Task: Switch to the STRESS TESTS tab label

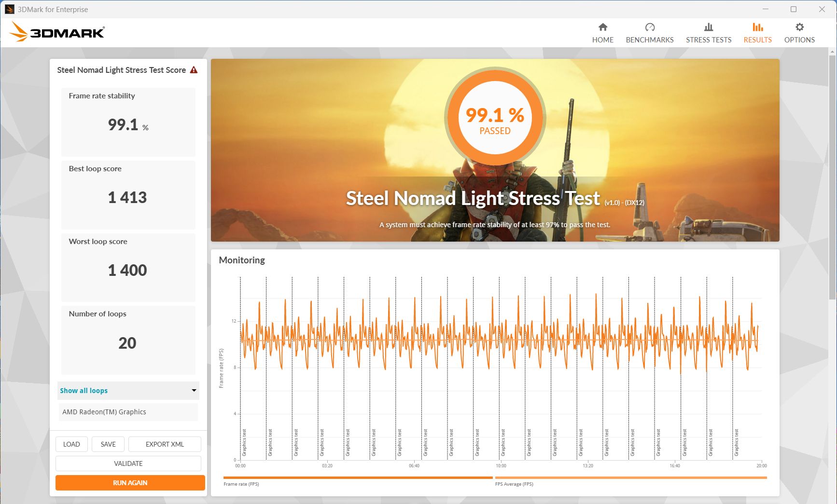Action: [708, 40]
